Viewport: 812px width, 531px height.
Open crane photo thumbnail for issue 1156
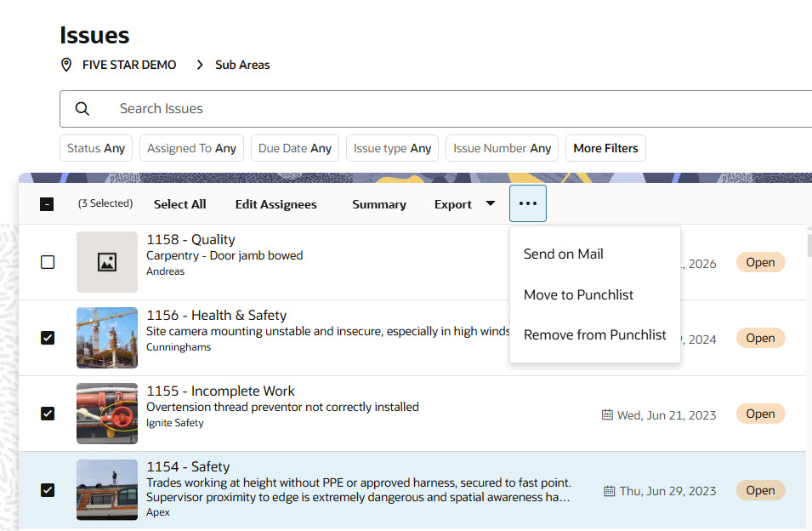coord(107,338)
